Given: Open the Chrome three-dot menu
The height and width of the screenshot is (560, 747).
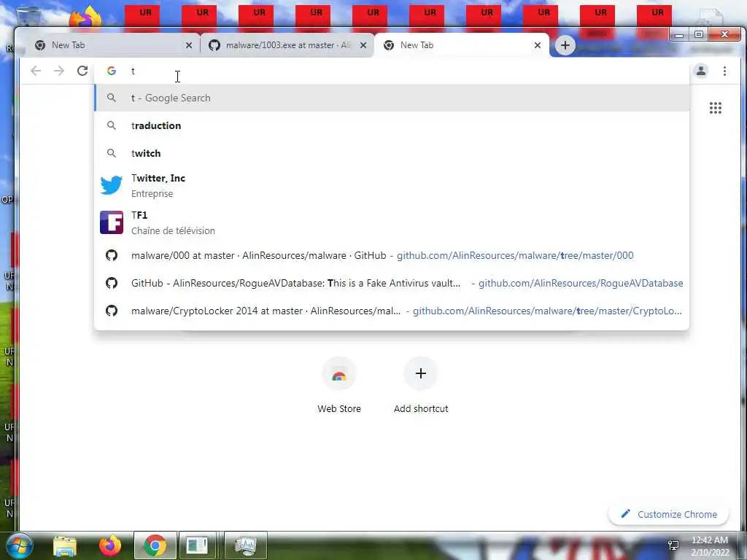Looking at the screenshot, I should 724,71.
